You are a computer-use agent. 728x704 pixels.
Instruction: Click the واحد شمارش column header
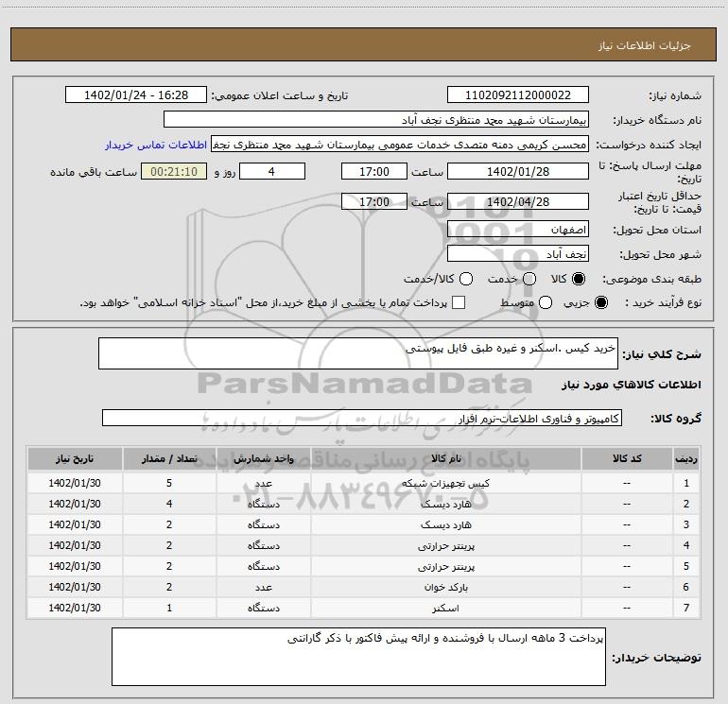click(263, 459)
